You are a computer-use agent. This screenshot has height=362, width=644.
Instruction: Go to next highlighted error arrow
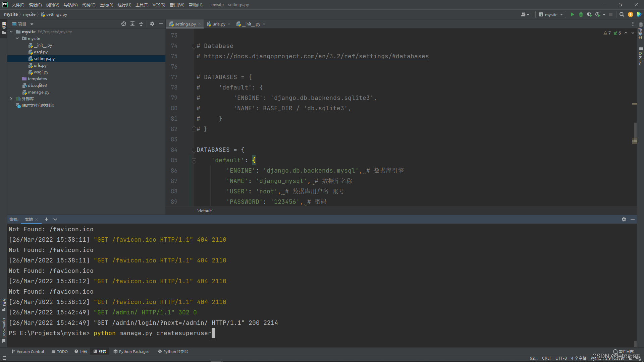[x=633, y=33]
